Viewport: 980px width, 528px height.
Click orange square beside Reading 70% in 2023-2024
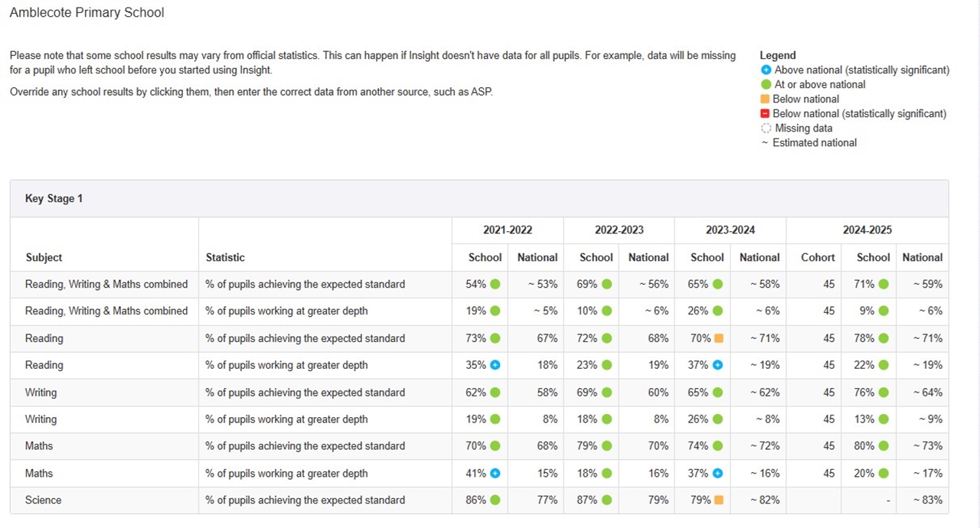pyautogui.click(x=718, y=338)
